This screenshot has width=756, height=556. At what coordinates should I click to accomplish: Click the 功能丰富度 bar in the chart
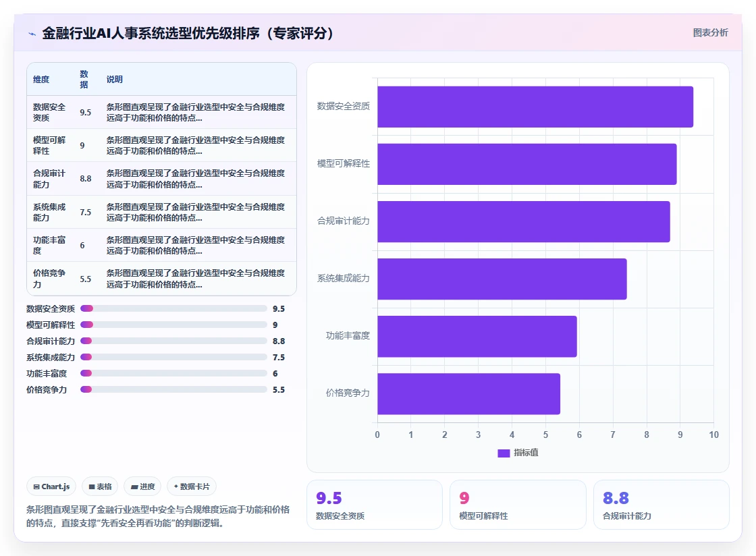(x=477, y=336)
